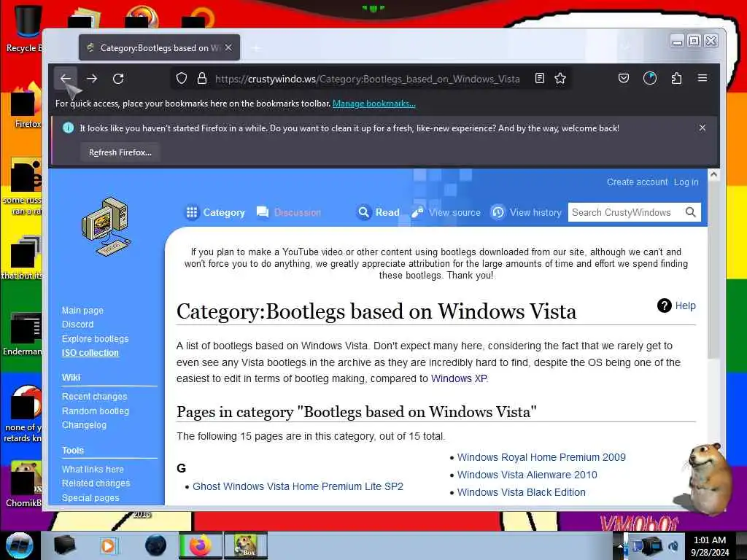Reload the page with the refresh icon

point(118,79)
